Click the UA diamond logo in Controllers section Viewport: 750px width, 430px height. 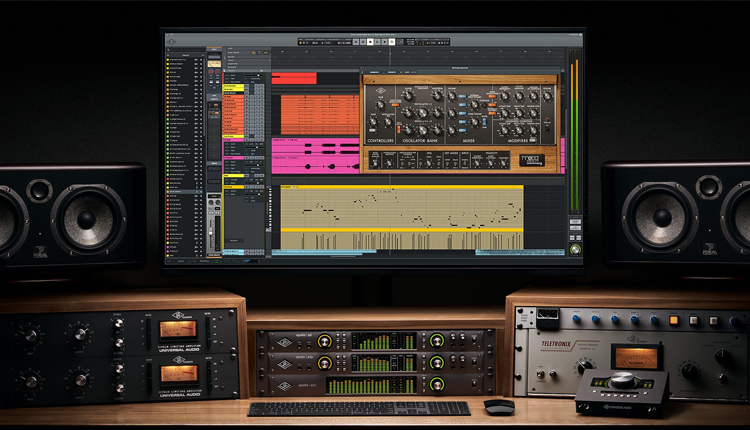click(x=381, y=90)
